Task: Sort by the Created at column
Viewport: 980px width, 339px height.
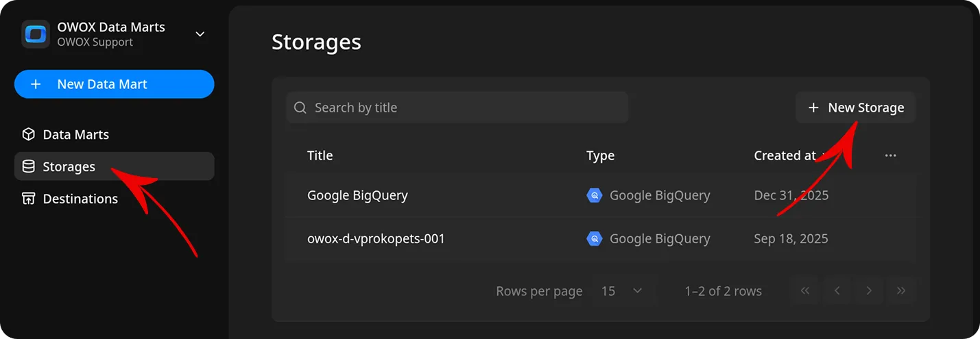Action: coord(785,155)
